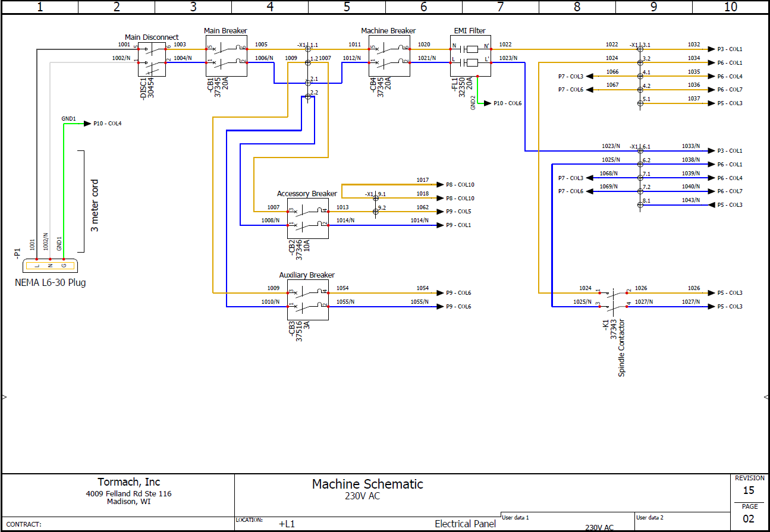This screenshot has width=770, height=532.
Task: Open the P9 - COL5 cross-reference
Action: [x=458, y=212]
